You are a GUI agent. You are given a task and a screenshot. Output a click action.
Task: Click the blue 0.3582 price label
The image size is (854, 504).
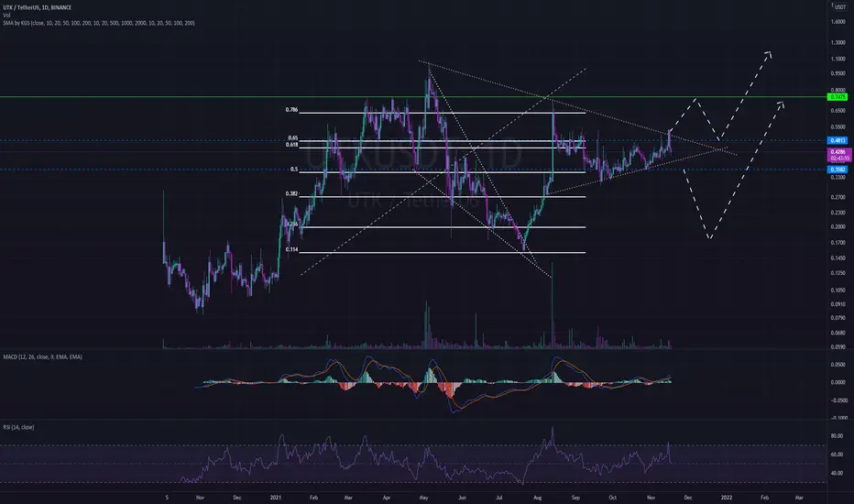838,170
